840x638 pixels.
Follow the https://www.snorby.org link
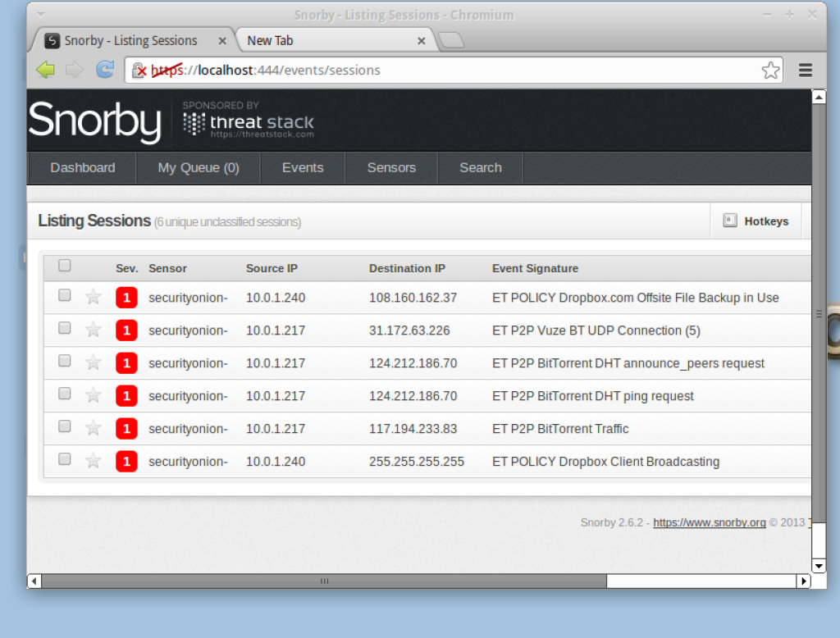(710, 522)
